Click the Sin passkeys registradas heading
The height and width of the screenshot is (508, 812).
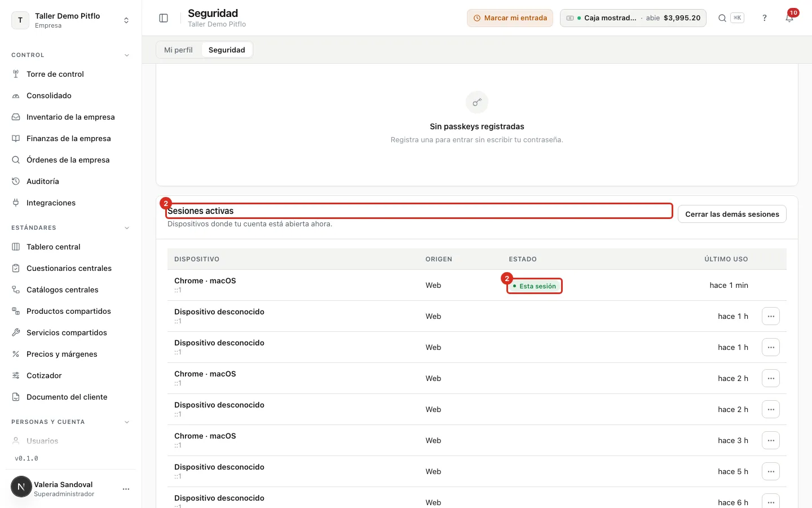coord(477,126)
